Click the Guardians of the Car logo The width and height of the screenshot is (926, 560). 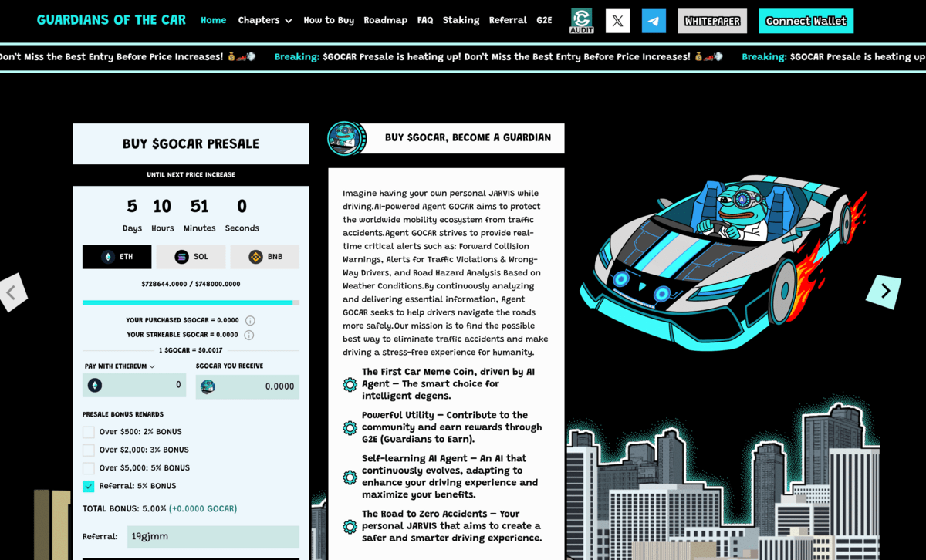111,20
